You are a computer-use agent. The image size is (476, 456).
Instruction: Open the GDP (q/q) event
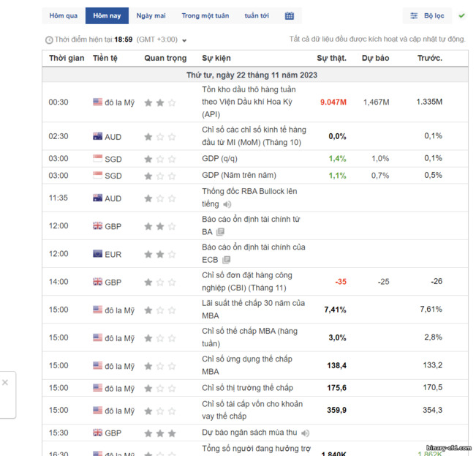tap(219, 159)
